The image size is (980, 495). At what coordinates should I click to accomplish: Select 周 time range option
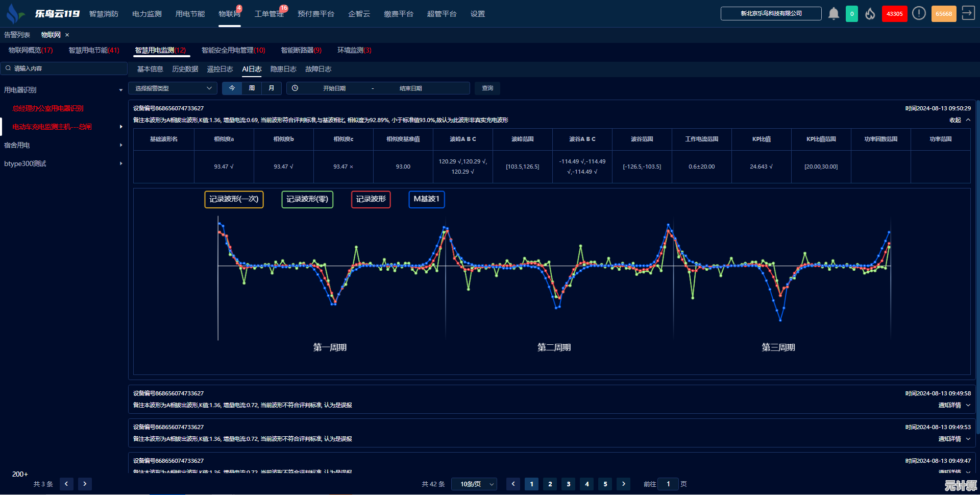point(252,88)
